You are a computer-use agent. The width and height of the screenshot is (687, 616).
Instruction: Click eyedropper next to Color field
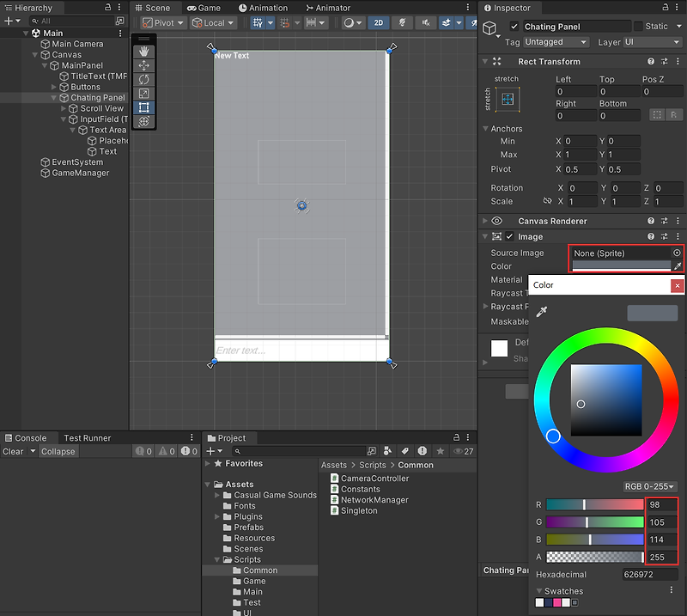(678, 266)
